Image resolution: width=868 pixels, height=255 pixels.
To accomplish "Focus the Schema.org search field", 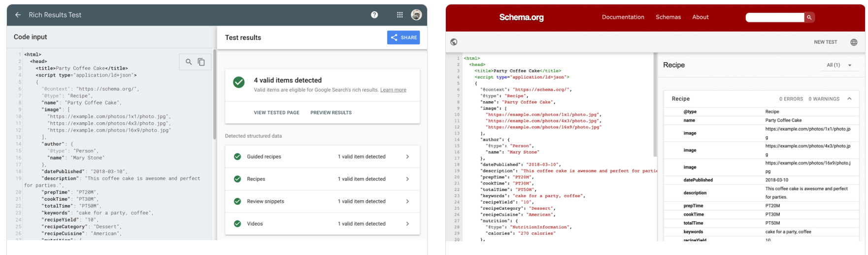I will pyautogui.click(x=774, y=17).
